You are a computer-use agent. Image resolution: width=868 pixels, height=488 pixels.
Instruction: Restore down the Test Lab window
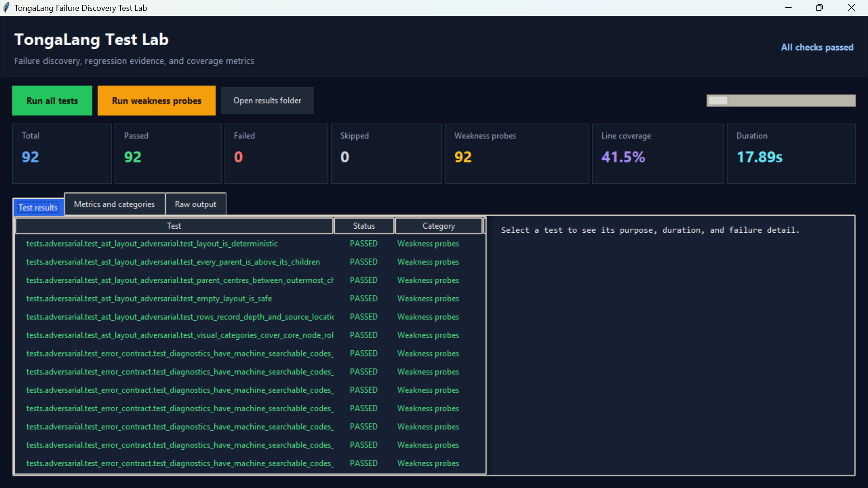coord(819,8)
